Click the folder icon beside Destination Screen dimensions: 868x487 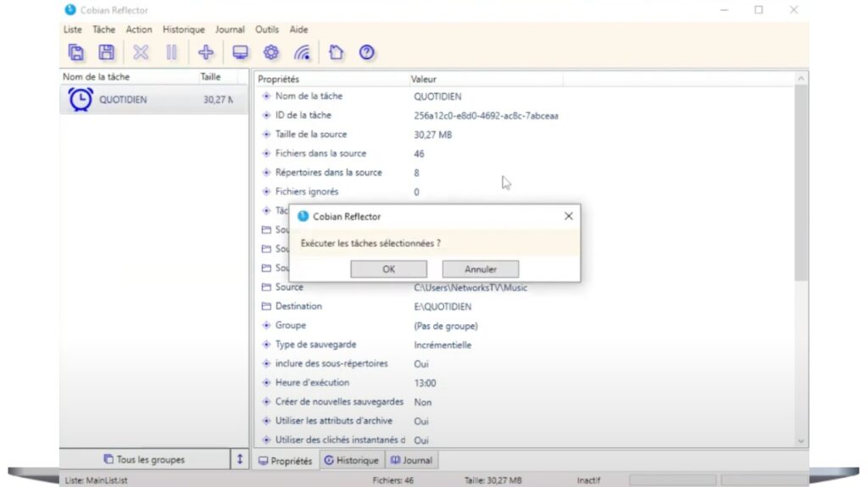tap(266, 306)
